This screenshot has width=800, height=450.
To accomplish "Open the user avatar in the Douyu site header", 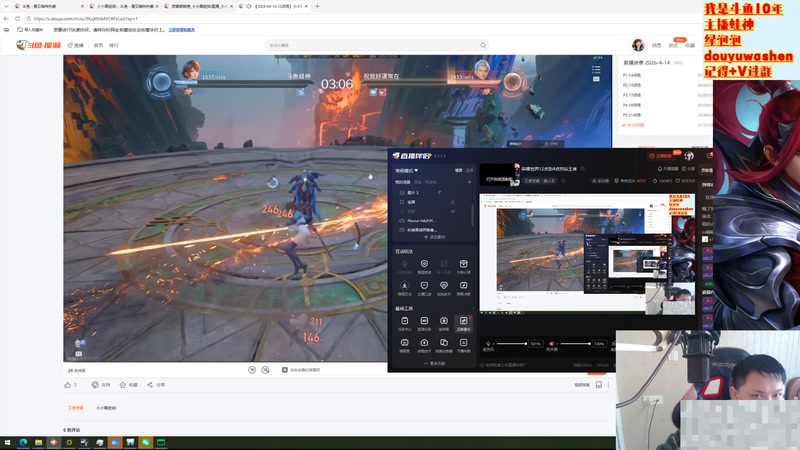I will (x=638, y=45).
